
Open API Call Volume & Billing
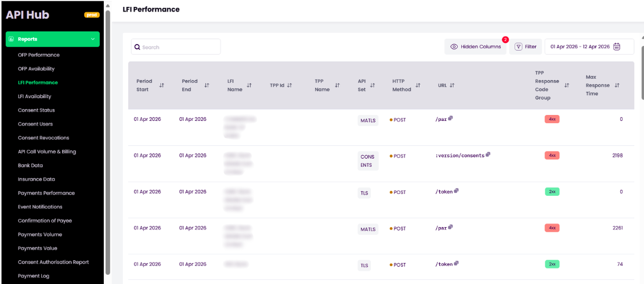47,152
